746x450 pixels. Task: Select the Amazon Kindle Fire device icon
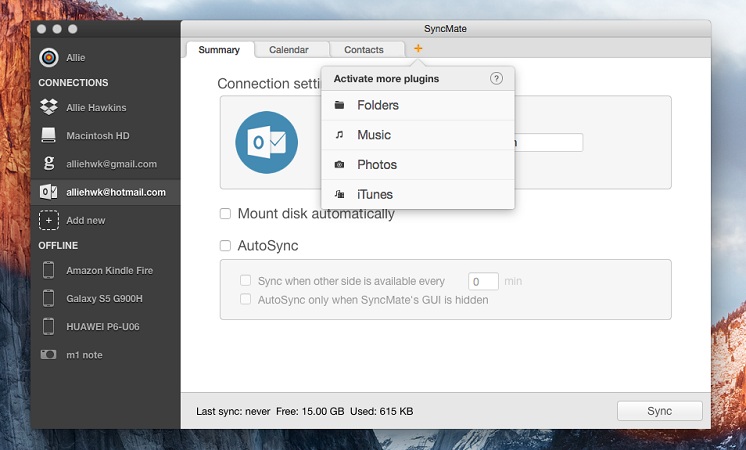(49, 270)
